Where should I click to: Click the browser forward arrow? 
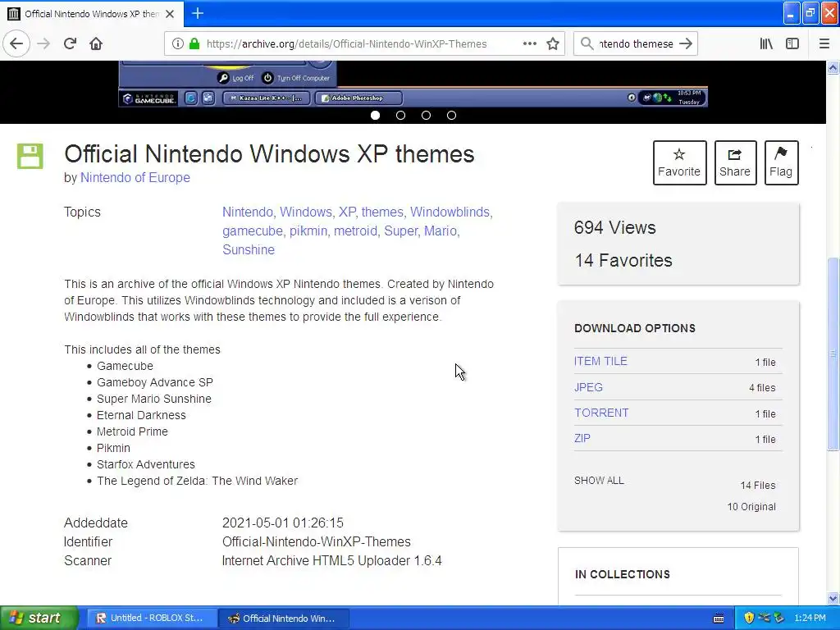click(x=43, y=43)
